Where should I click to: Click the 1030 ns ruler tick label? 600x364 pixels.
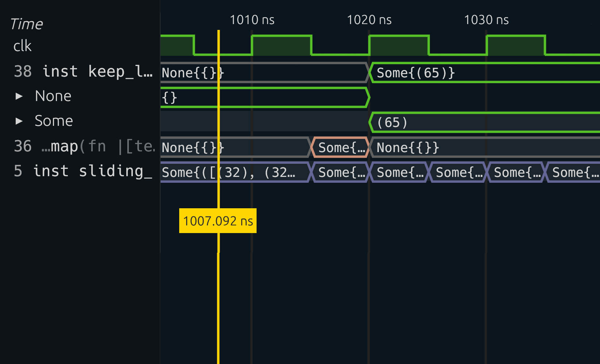(x=486, y=20)
